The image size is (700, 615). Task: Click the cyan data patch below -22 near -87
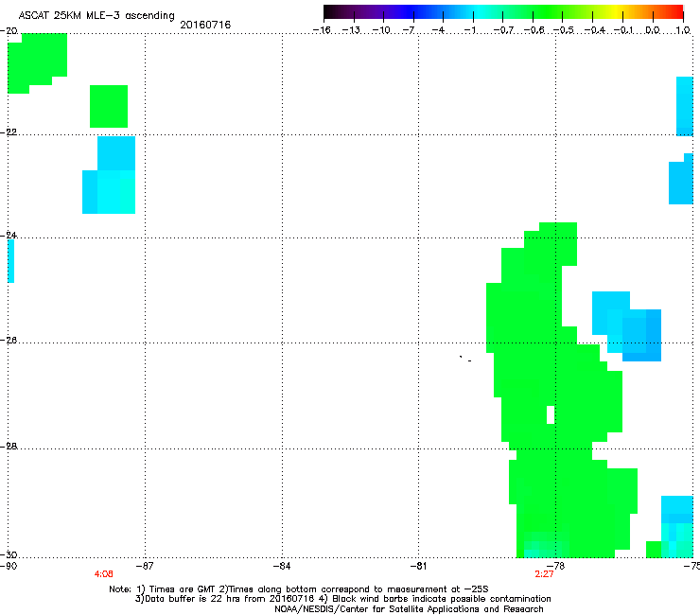[109, 175]
